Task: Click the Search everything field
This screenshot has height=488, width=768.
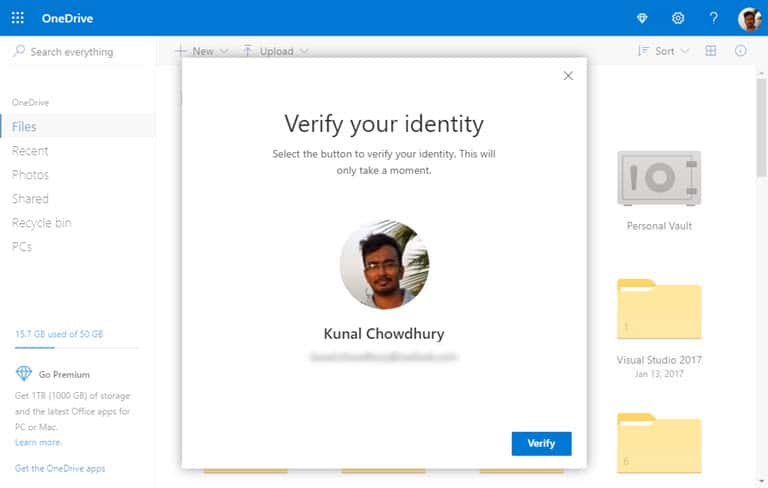Action: pyautogui.click(x=78, y=51)
